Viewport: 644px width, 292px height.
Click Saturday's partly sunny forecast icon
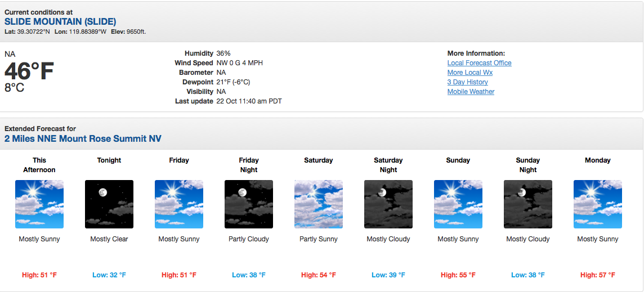[x=319, y=204]
